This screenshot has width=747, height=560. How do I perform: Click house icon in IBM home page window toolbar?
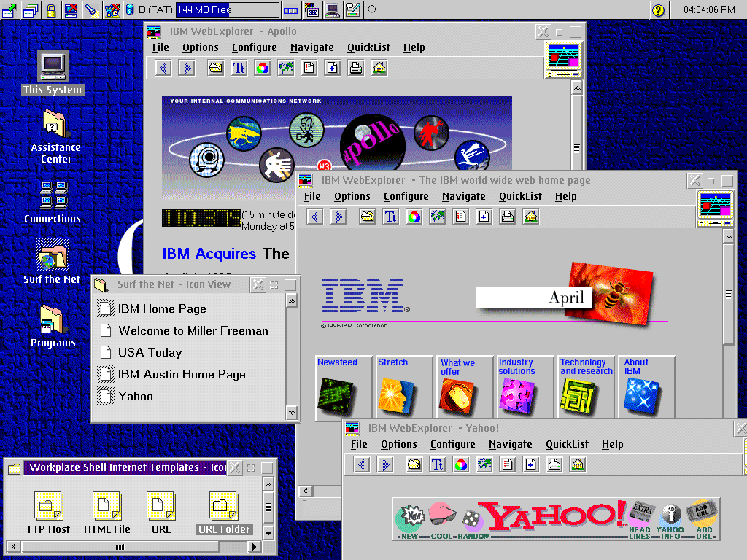point(531,217)
